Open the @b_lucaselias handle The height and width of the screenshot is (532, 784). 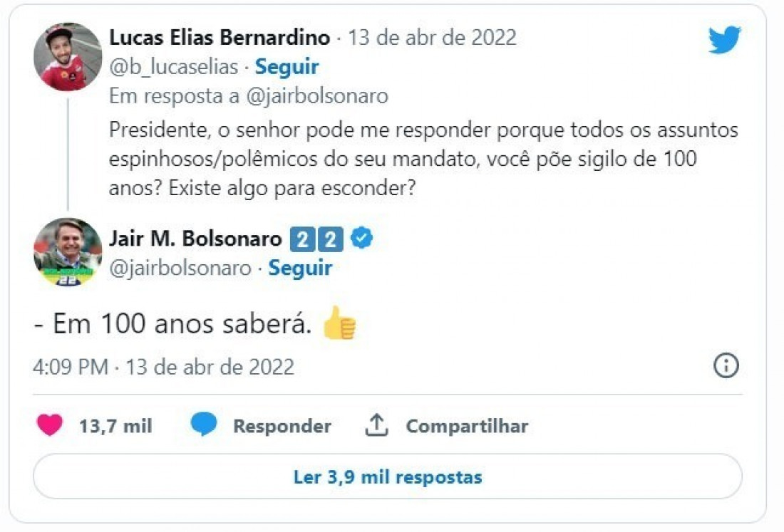(173, 67)
